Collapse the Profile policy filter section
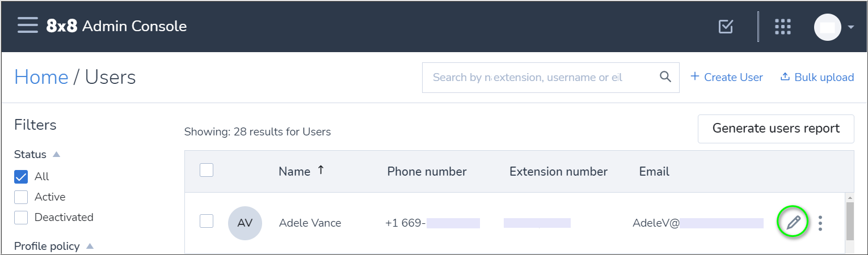Image resolution: width=868 pixels, height=255 pixels. (90, 246)
